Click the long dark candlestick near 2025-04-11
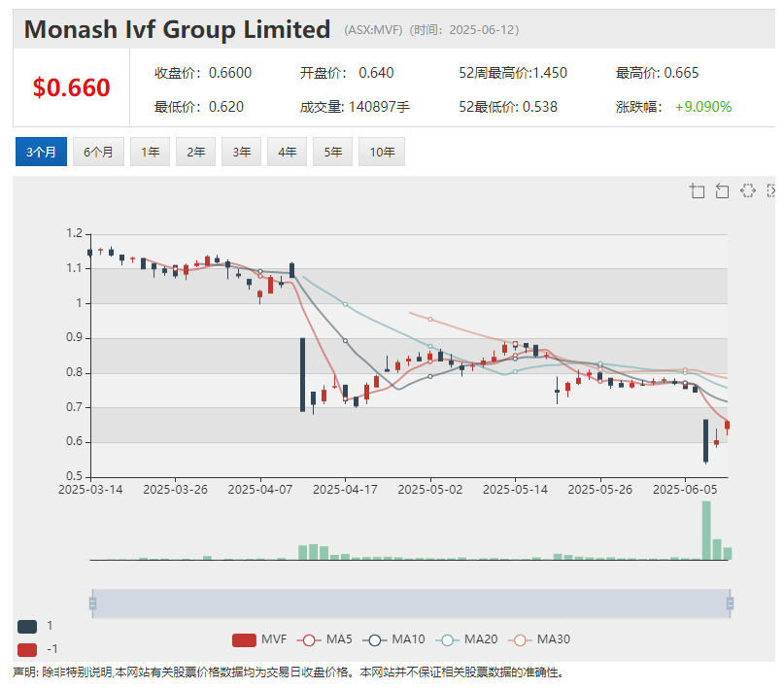Image resolution: width=784 pixels, height=689 pixels. (302, 375)
